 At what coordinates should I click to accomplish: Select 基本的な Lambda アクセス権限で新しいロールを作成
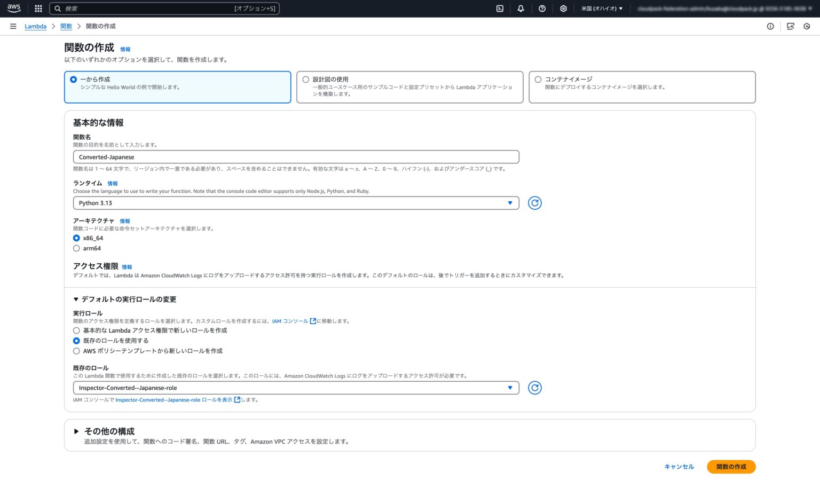click(76, 330)
